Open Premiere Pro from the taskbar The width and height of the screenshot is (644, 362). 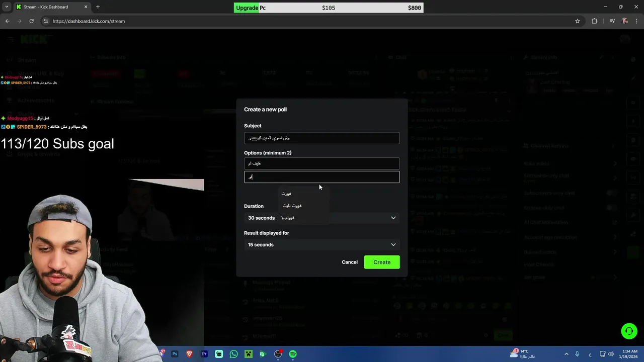204,354
